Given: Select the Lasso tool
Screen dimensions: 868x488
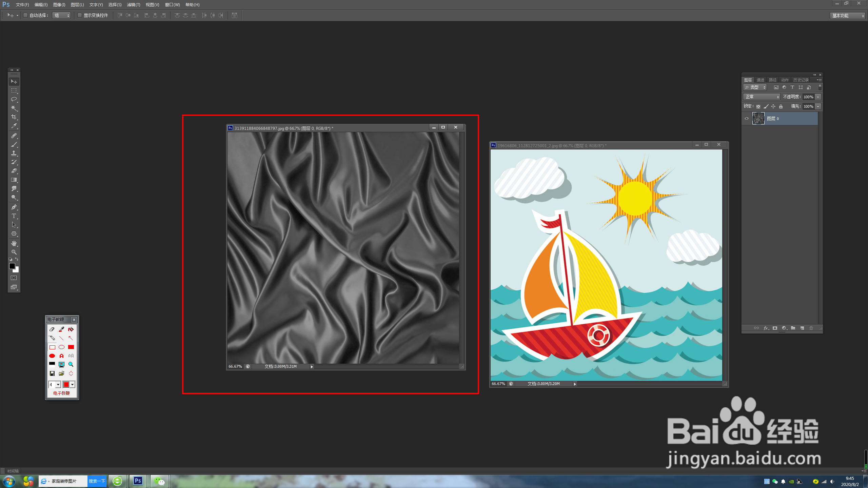Looking at the screenshot, I should click(14, 99).
